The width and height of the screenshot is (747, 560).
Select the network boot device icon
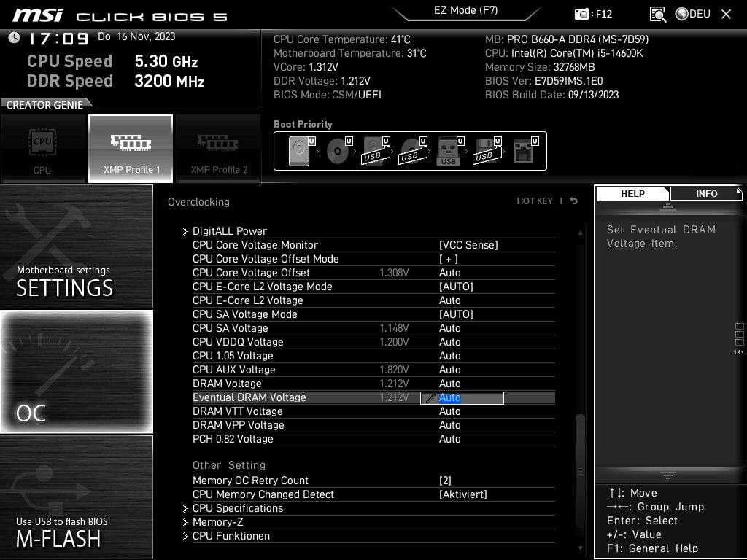pos(525,150)
